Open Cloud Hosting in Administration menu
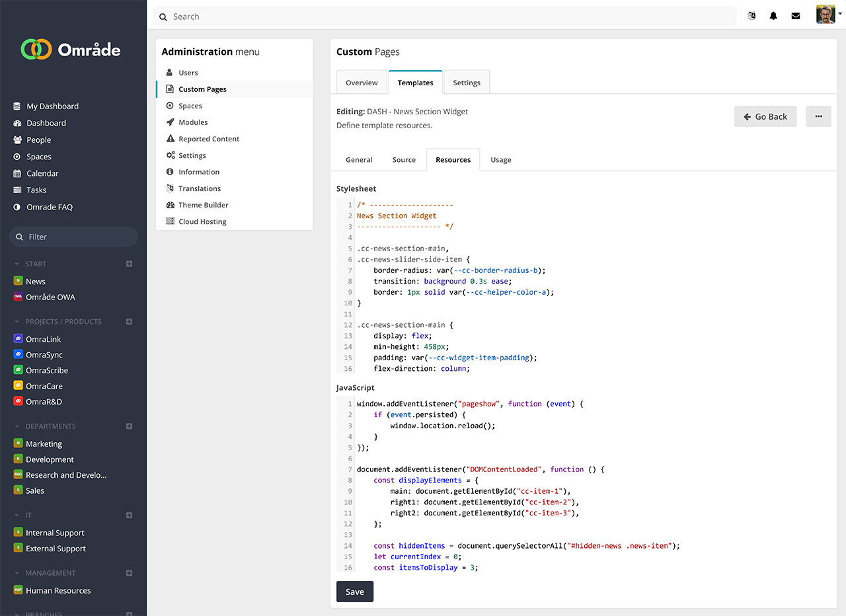 pos(202,221)
